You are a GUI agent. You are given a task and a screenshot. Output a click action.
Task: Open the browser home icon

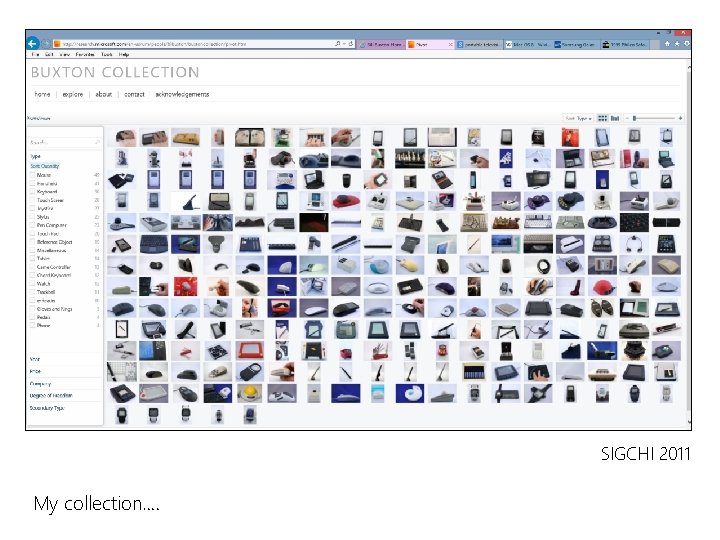667,44
